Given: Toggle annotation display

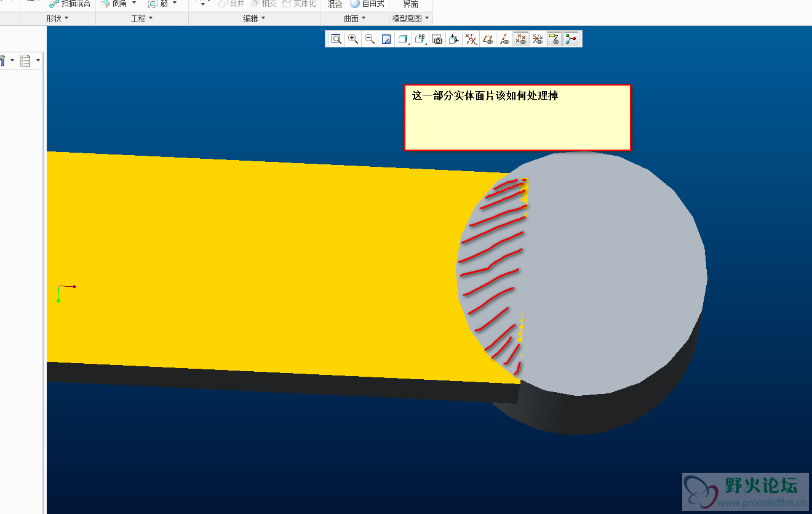Looking at the screenshot, I should coord(554,39).
